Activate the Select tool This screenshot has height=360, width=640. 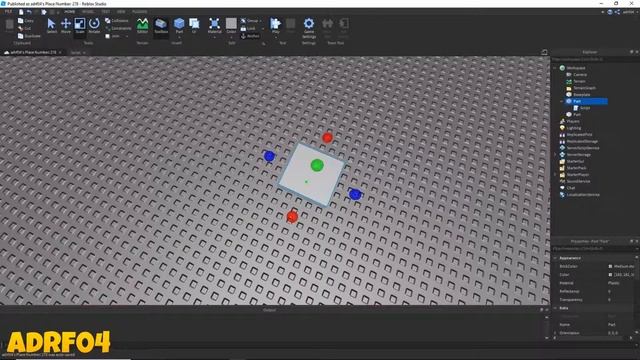51,25
